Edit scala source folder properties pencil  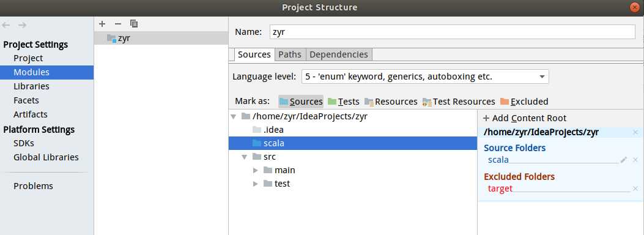pyautogui.click(x=624, y=160)
